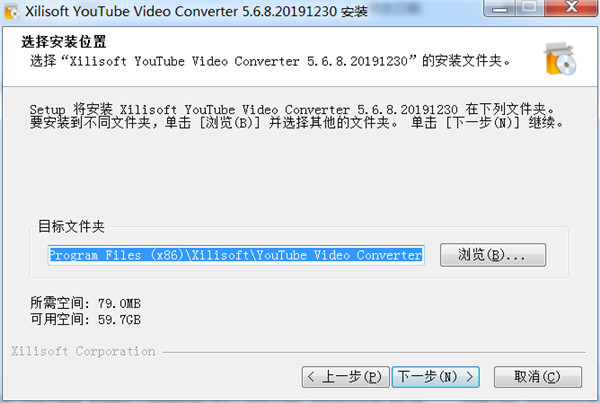This screenshot has width=600, height=403.
Task: Click the Xilisoft Corporation branding text
Action: pyautogui.click(x=83, y=351)
